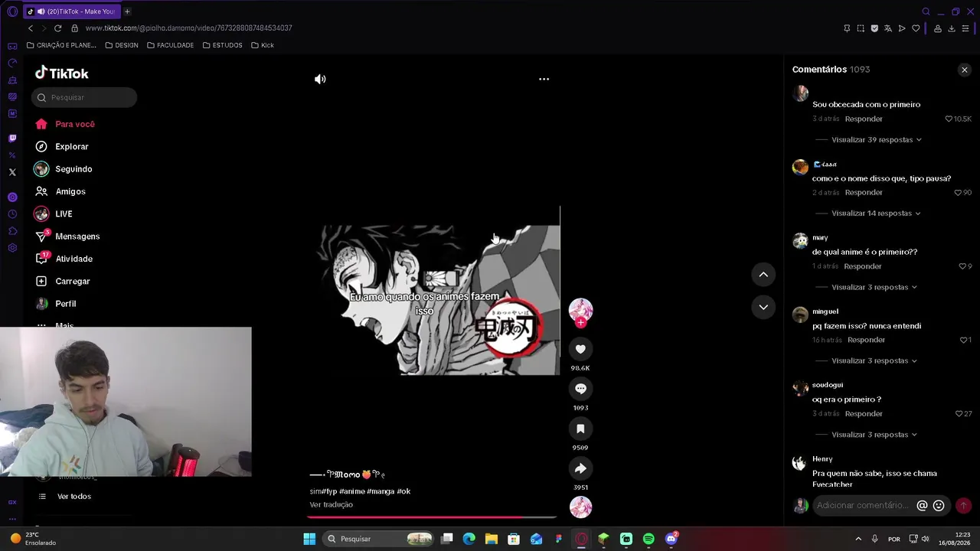The width and height of the screenshot is (980, 551).
Task: Seek the video using the red progress bar
Action: point(433,517)
